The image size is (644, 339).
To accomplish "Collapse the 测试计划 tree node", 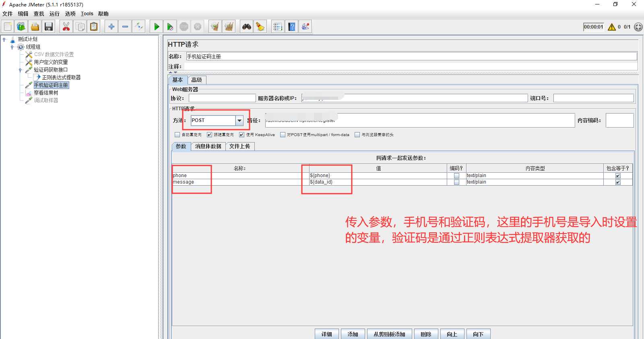I will pyautogui.click(x=4, y=39).
